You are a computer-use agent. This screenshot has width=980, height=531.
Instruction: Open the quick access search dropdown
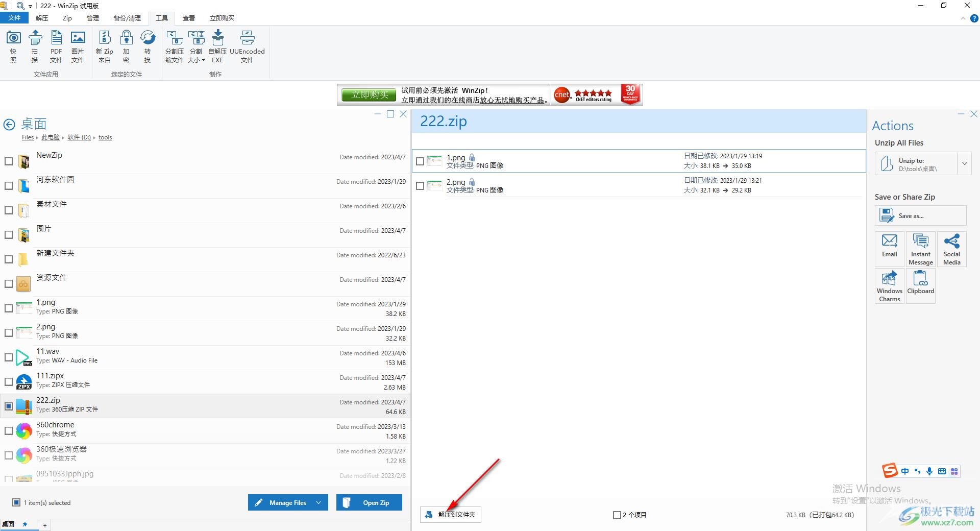point(30,6)
